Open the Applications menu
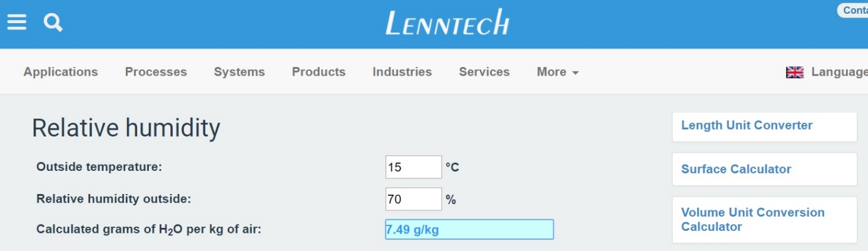Screen dimensions: 868x251 tap(61, 72)
